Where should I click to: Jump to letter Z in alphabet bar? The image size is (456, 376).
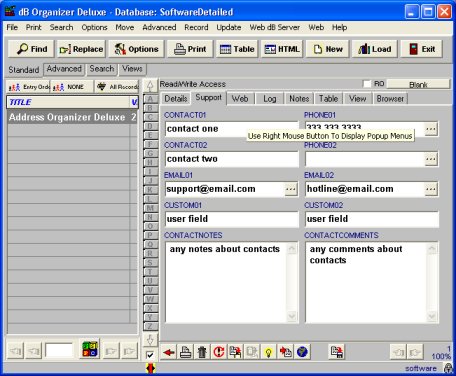coord(150,326)
